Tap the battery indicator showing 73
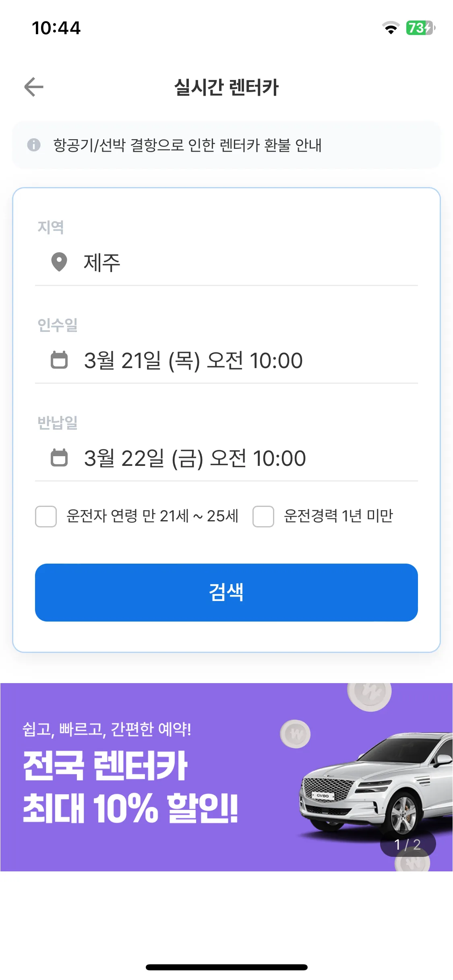 point(421,28)
